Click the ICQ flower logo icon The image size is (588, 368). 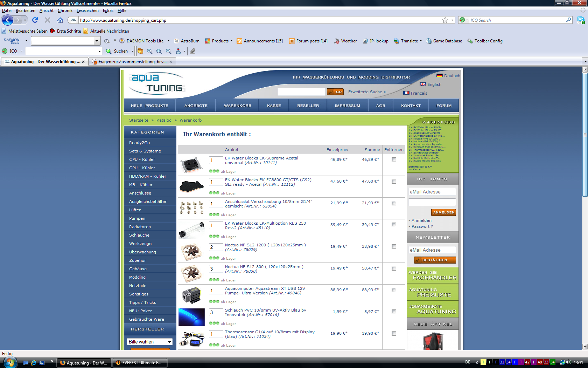[5, 51]
